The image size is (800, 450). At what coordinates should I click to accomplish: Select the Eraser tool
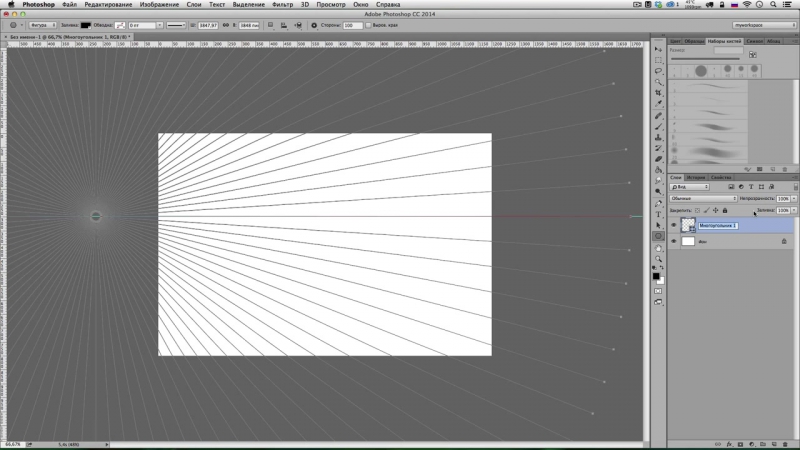(x=658, y=159)
